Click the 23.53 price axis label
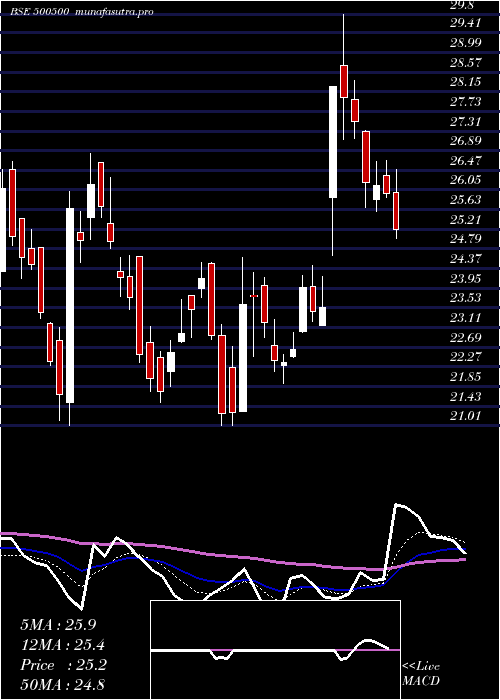Image resolution: width=500 pixels, height=700 pixels. (x=465, y=298)
